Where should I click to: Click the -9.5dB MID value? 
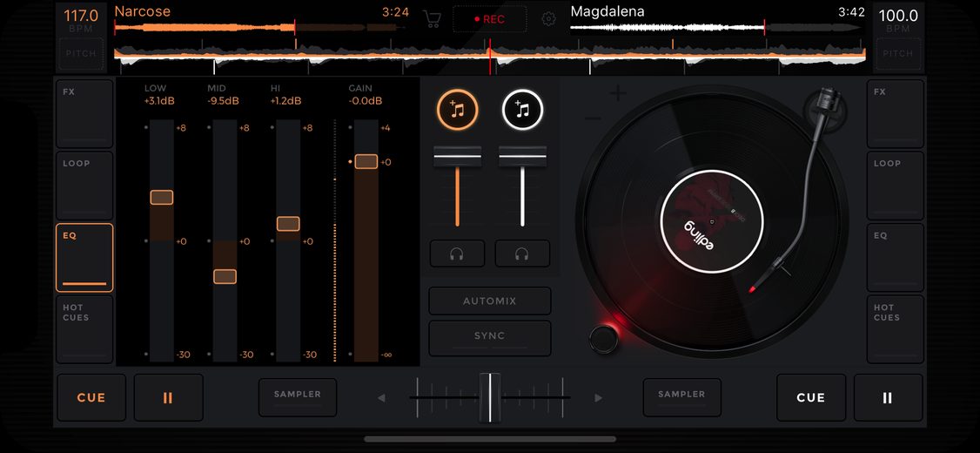click(x=223, y=101)
